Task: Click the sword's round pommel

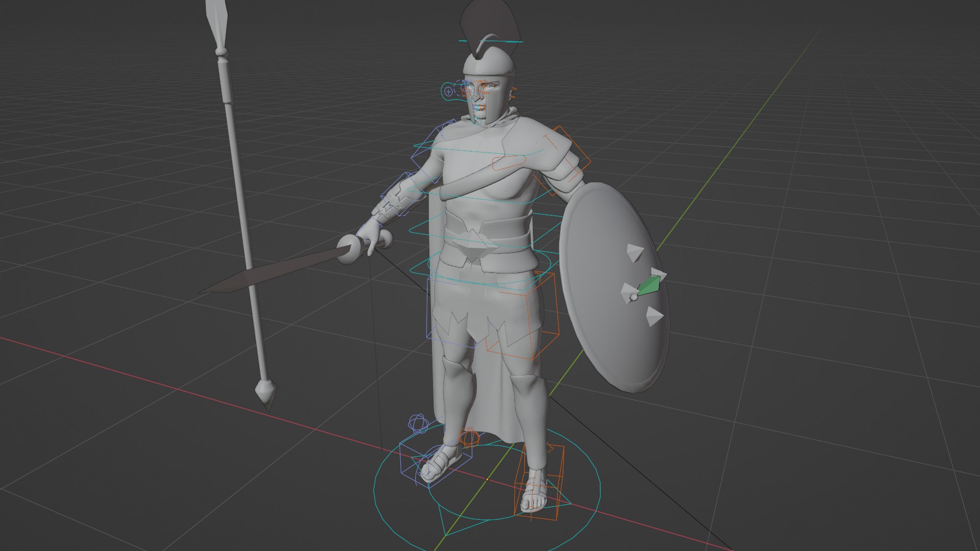Action: [385, 238]
